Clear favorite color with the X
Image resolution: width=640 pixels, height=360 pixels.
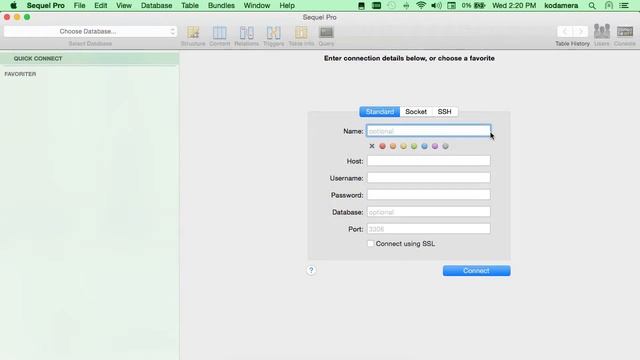point(372,146)
